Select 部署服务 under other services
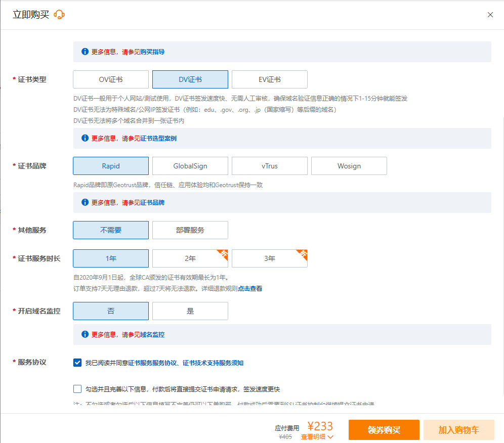The image size is (504, 443). (190, 230)
